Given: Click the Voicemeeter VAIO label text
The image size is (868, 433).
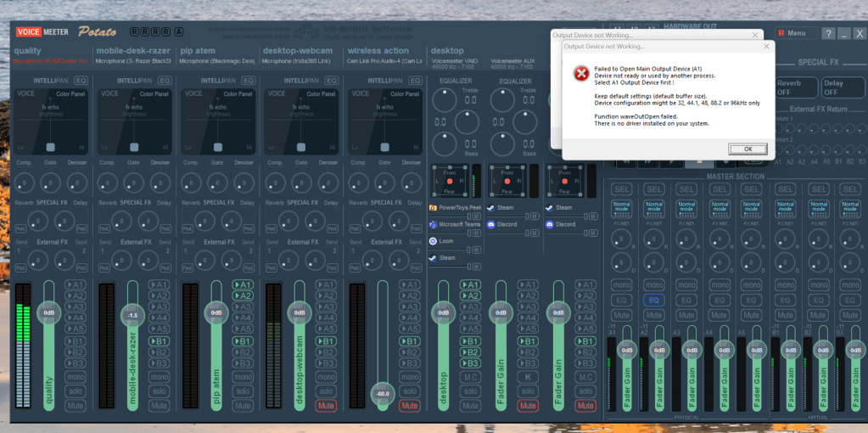Looking at the screenshot, I should [x=454, y=61].
